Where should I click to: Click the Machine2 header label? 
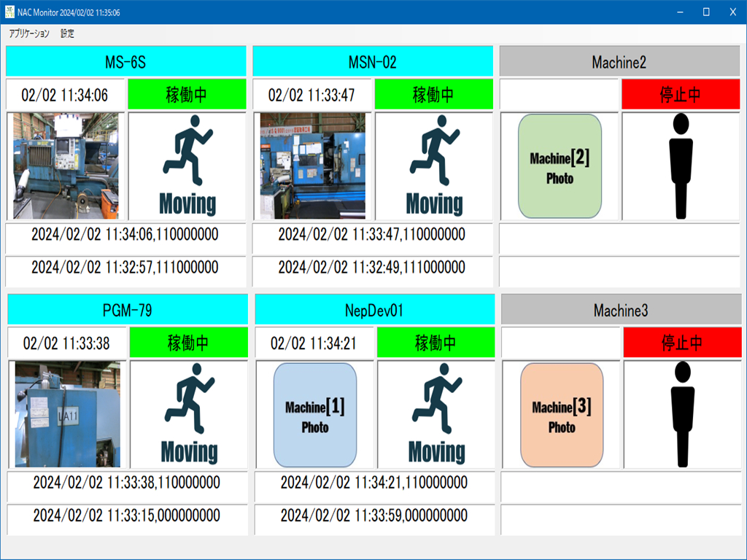[x=619, y=62]
